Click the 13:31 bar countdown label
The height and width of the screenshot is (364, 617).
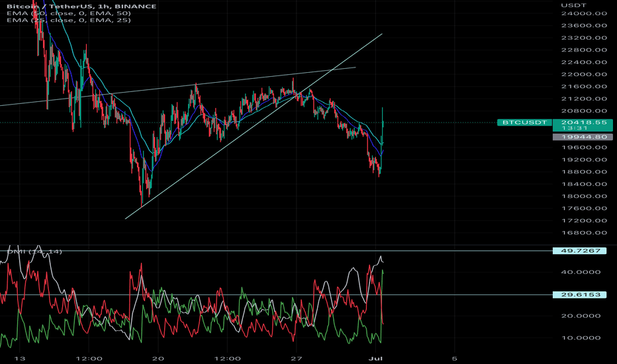click(575, 128)
